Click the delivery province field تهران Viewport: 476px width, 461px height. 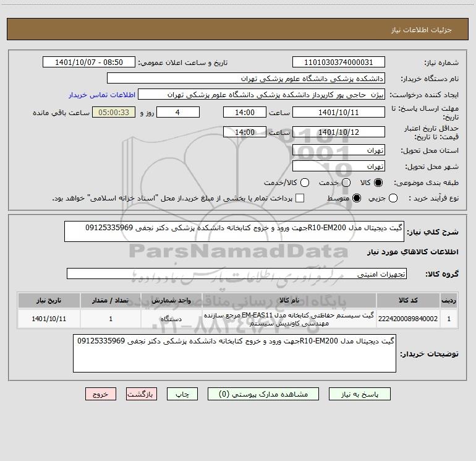[339, 150]
